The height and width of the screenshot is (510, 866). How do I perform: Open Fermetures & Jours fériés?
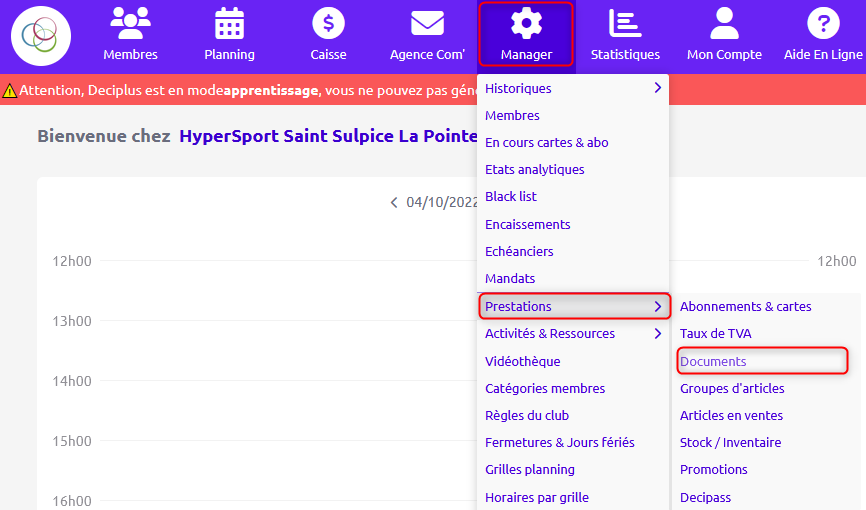[x=559, y=443]
